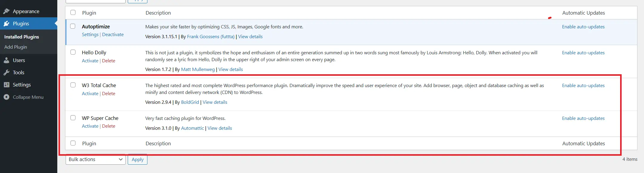The height and width of the screenshot is (173, 644).
Task: Open Automattic author link
Action: pyautogui.click(x=192, y=128)
